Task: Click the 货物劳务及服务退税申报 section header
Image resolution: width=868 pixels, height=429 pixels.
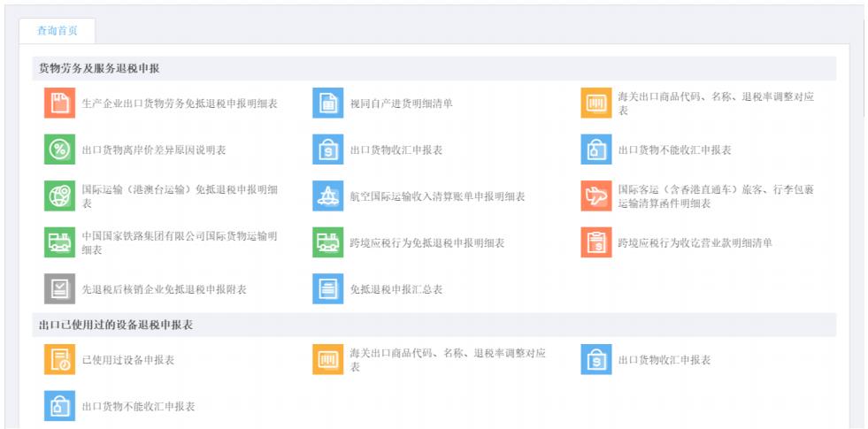Action: coord(99,68)
